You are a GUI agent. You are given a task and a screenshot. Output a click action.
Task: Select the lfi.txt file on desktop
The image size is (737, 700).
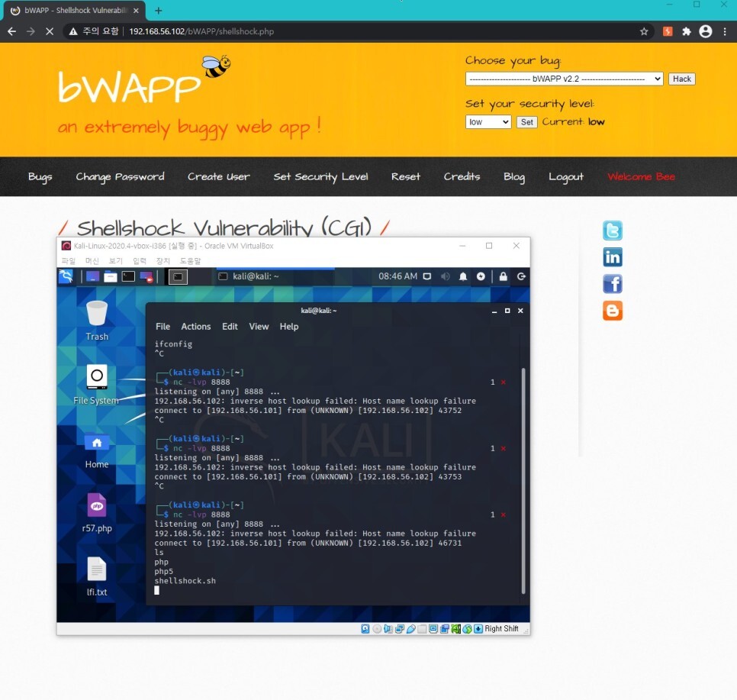[x=97, y=576]
